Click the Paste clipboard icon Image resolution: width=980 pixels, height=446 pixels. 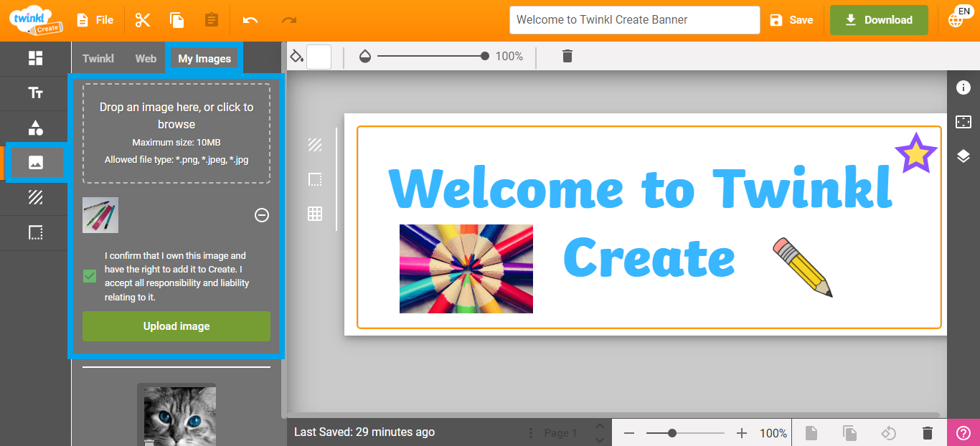pyautogui.click(x=212, y=20)
